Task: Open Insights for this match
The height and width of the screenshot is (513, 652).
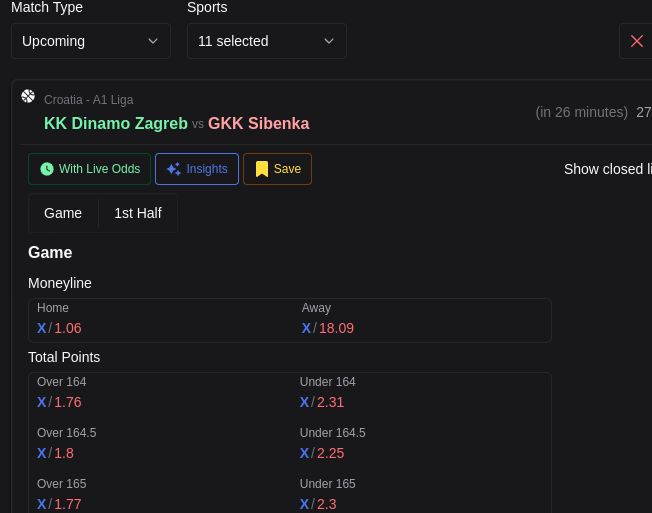Action: pyautogui.click(x=197, y=169)
